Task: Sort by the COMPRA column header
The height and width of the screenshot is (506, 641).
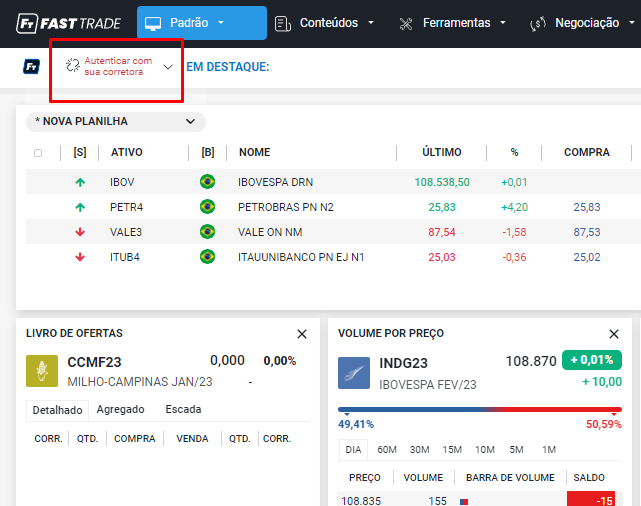Action: (x=587, y=152)
